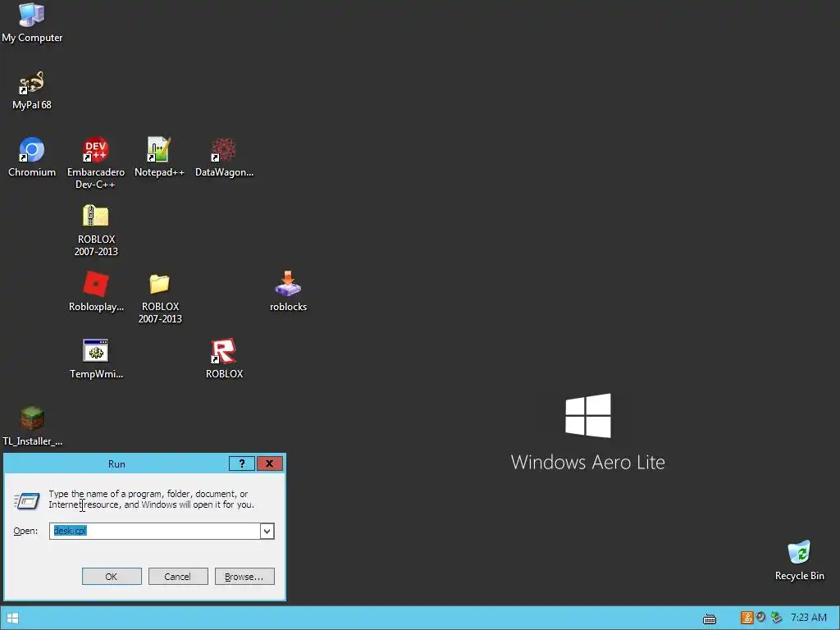Click the Run dialog title bar
840x630 pixels.
(116, 464)
